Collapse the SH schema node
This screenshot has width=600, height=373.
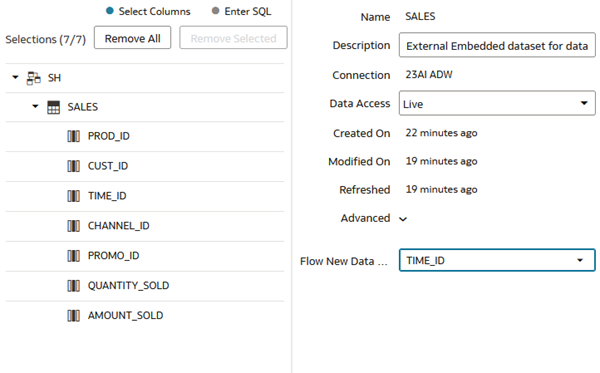15,77
